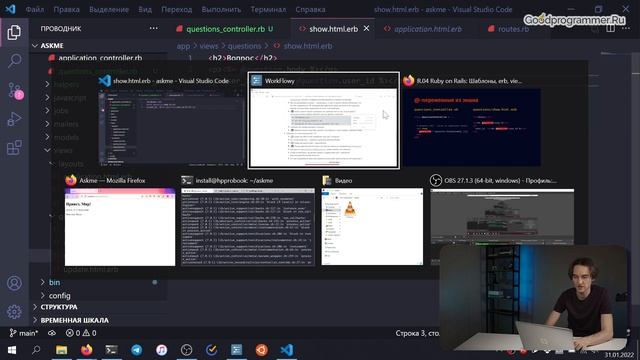The width and height of the screenshot is (640, 360).
Task: Open the Терминал menu
Action: [x=268, y=9]
